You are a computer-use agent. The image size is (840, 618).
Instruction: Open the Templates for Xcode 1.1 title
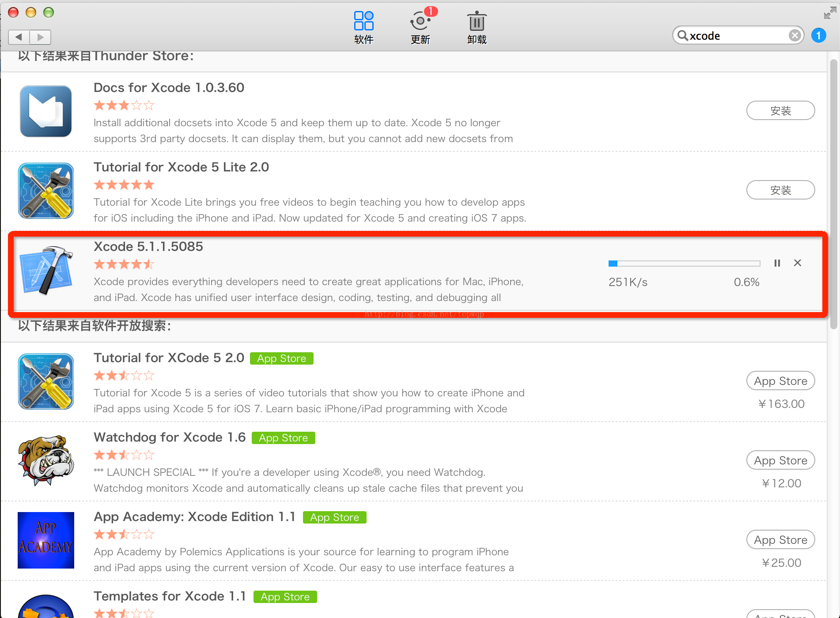coord(170,596)
